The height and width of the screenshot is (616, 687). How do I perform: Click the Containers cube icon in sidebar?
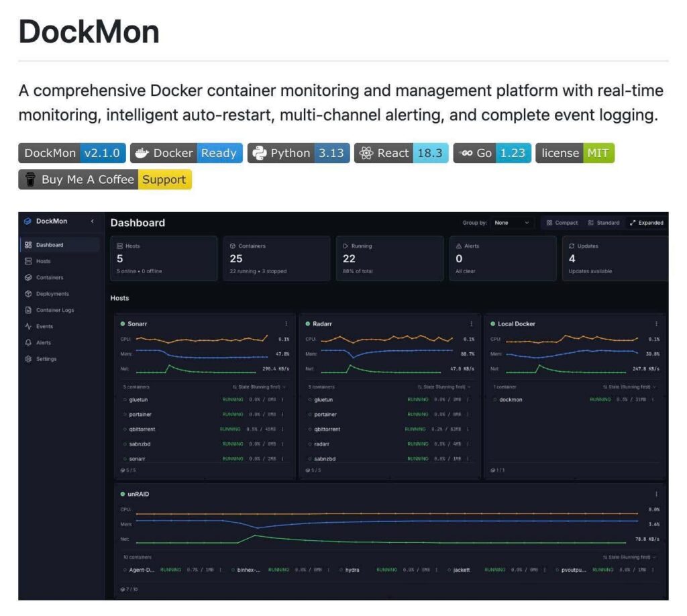pos(28,277)
